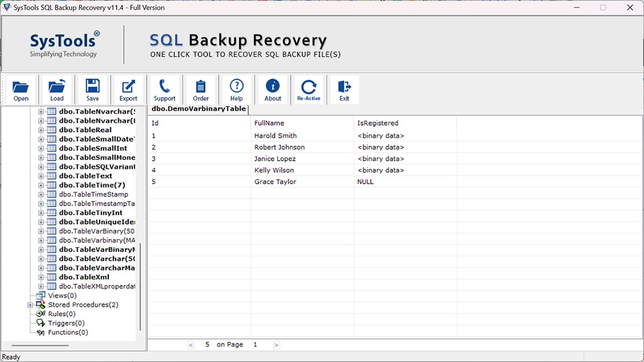Click the Open toolbar button

tap(21, 90)
